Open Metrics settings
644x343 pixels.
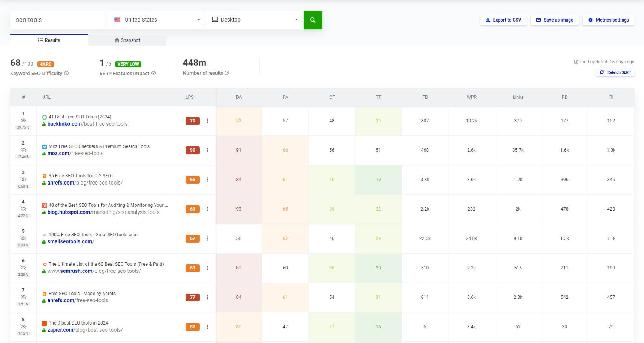(608, 20)
